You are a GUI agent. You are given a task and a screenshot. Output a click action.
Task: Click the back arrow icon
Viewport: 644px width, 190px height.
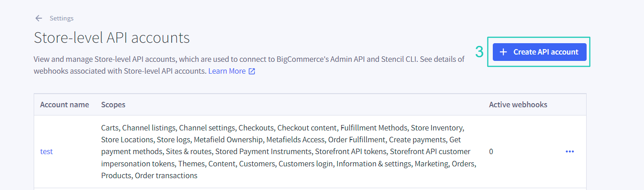click(39, 18)
